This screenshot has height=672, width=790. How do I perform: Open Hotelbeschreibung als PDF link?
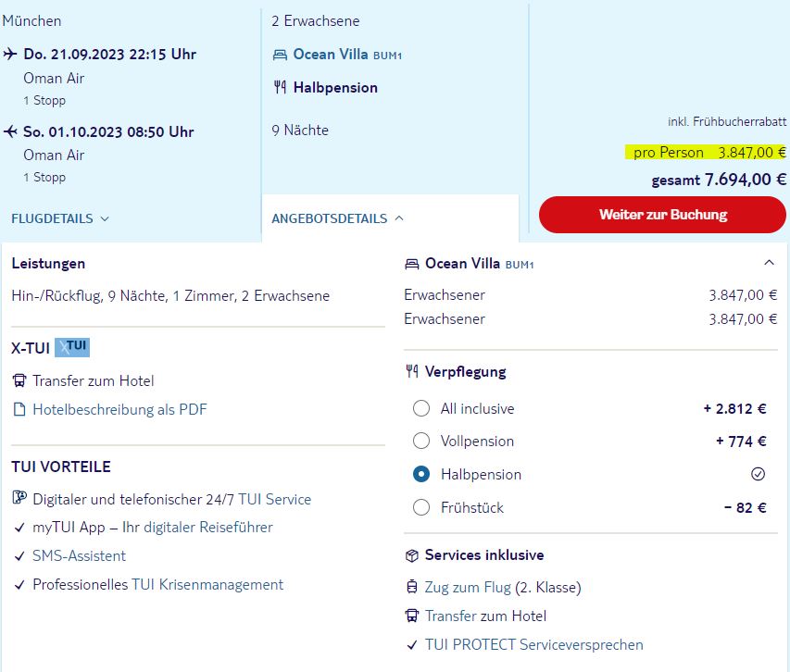tap(119, 410)
